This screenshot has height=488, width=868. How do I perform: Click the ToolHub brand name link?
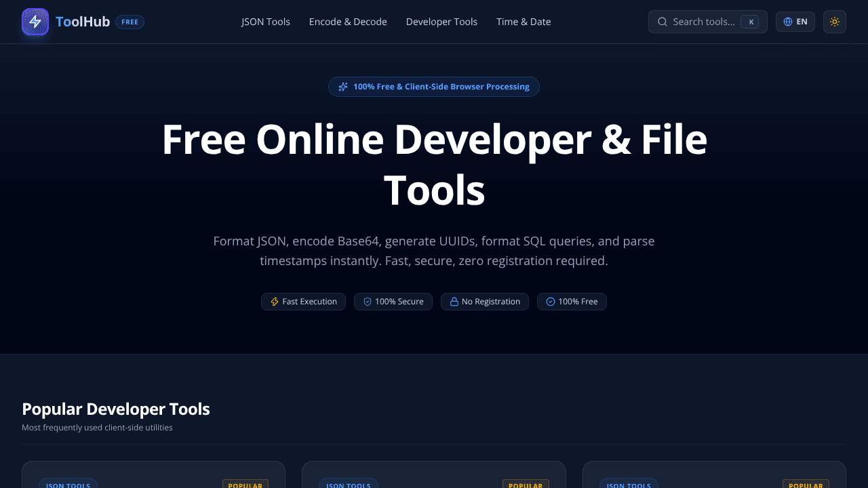[x=83, y=22]
